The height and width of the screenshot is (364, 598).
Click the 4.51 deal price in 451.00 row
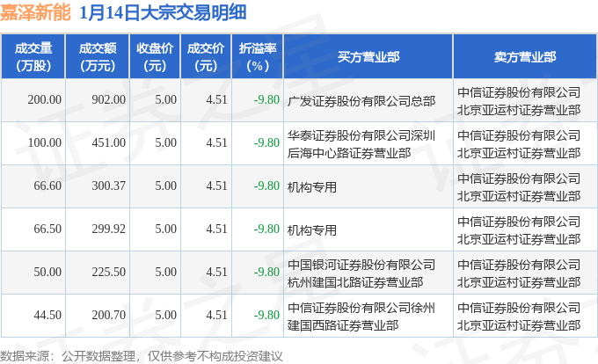(x=216, y=143)
